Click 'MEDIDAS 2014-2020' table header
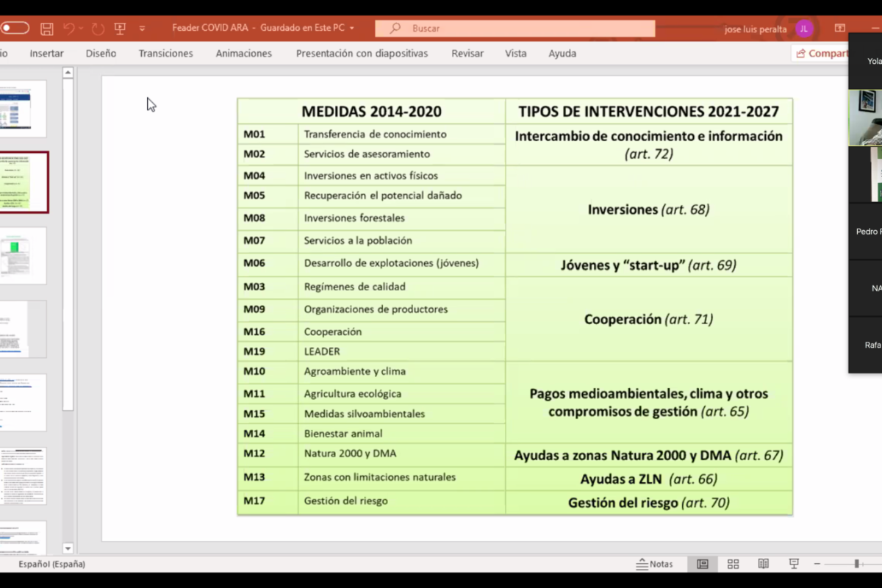The image size is (882, 588). (371, 112)
